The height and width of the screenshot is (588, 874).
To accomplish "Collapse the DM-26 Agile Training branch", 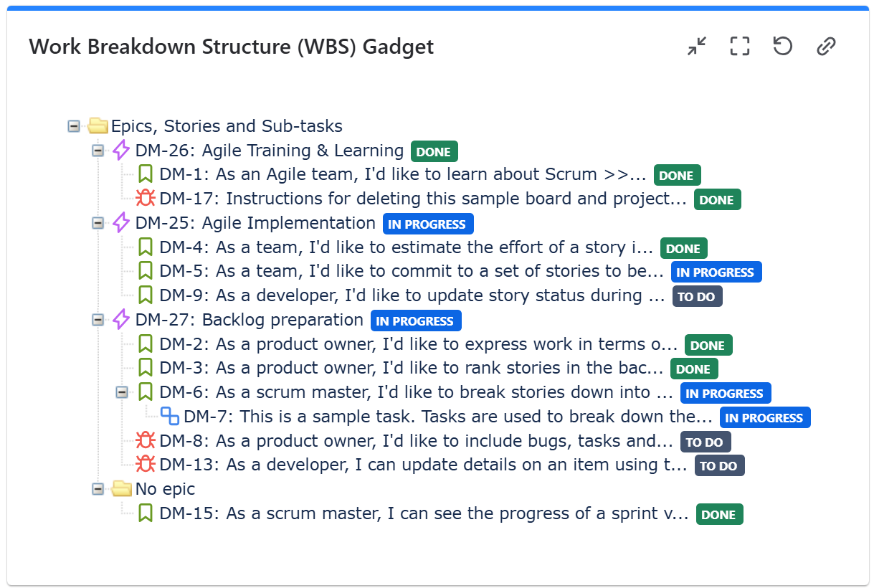I will click(98, 151).
